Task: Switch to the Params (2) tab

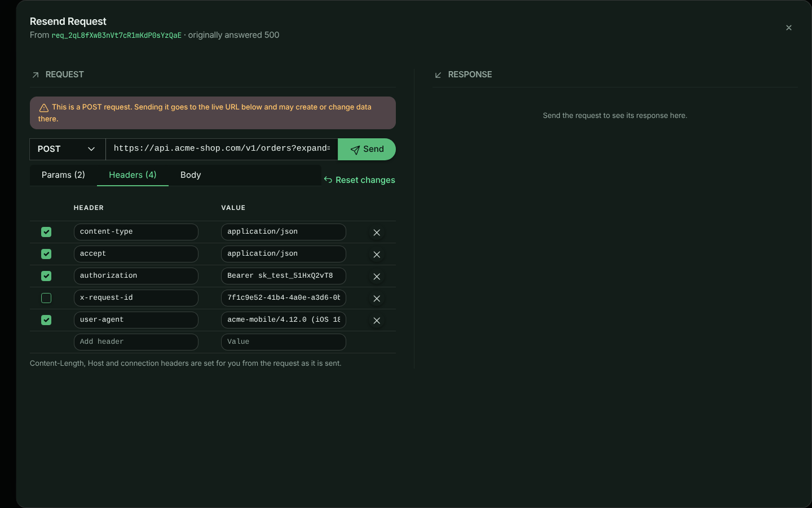Action: tap(63, 175)
